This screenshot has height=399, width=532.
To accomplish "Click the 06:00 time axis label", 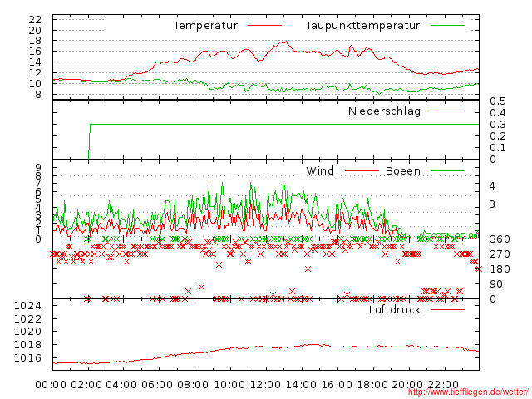I will pyautogui.click(x=157, y=385).
